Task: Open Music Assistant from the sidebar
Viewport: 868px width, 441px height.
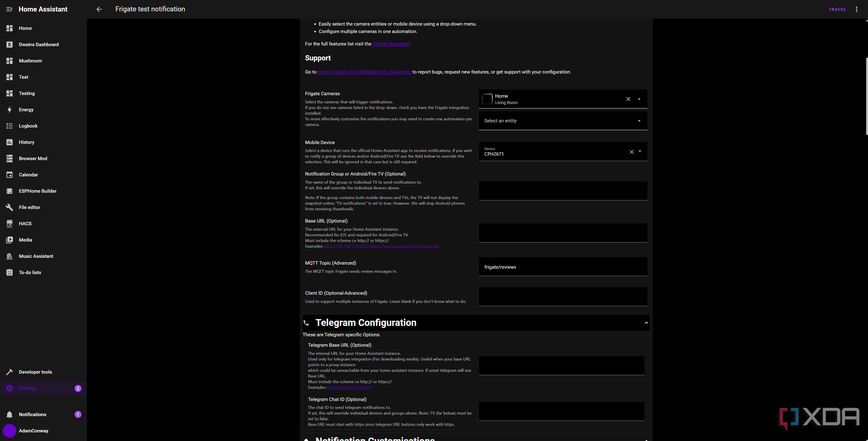Action: [43, 256]
